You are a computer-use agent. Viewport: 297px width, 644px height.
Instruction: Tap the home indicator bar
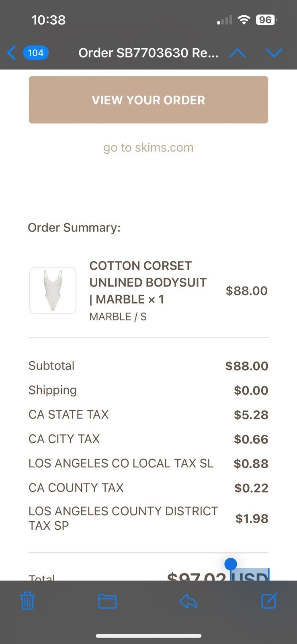[x=148, y=636]
